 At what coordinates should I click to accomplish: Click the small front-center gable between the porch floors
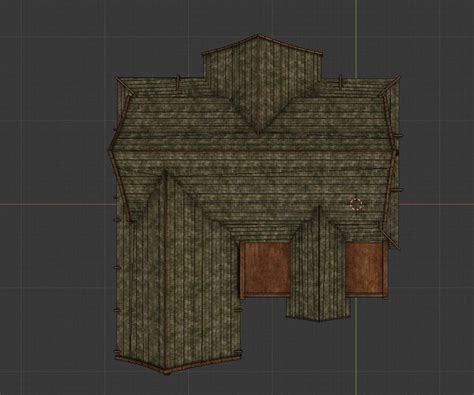point(318,265)
